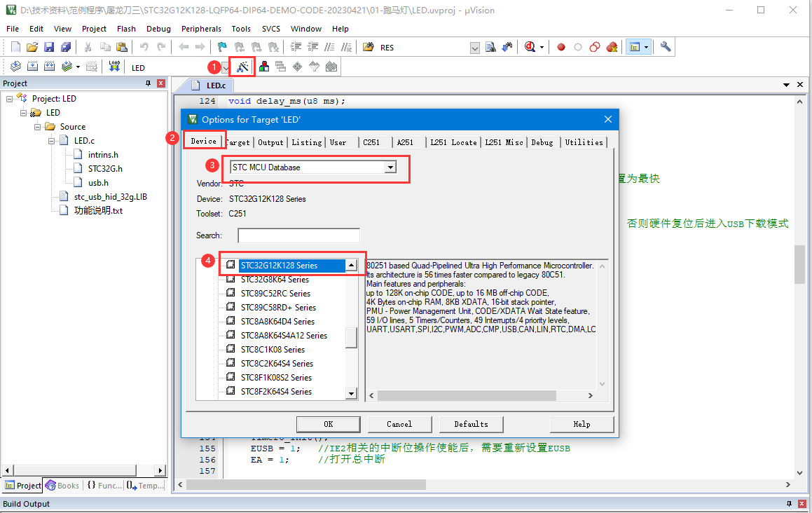Open the find combo box dropdown next to RES
Viewport: 812px width, 513px height.
(x=474, y=48)
